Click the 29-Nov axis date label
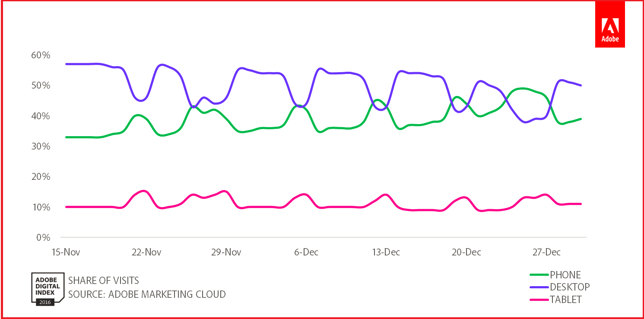644x319 pixels. pos(226,252)
